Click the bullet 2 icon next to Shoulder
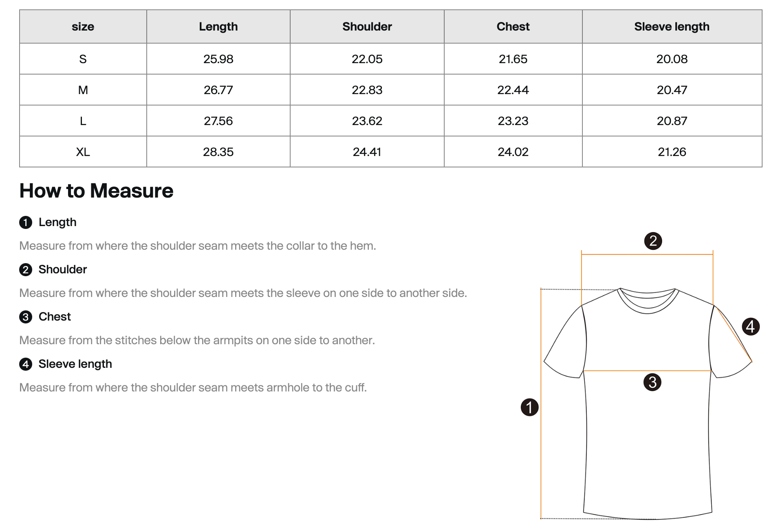This screenshot has height=532, width=776. 26,270
